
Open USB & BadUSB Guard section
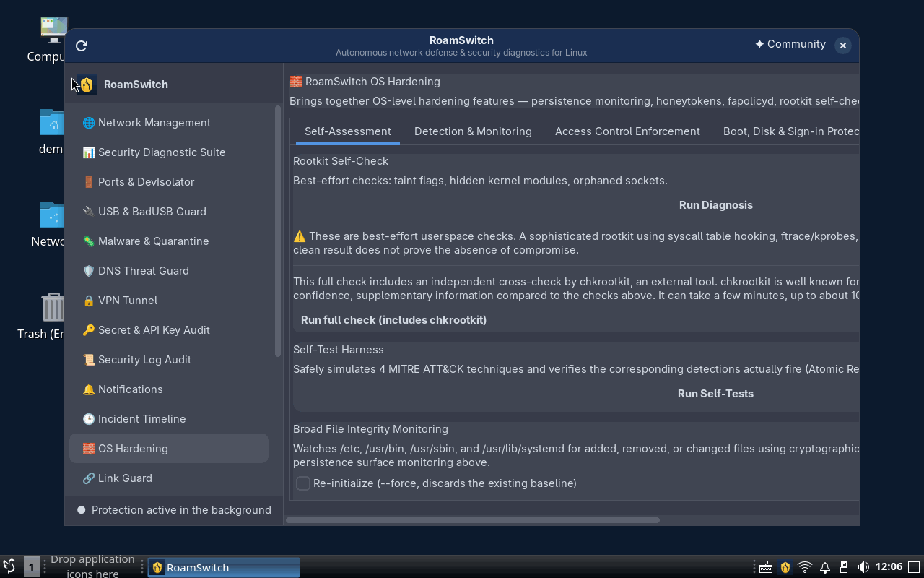169,212
